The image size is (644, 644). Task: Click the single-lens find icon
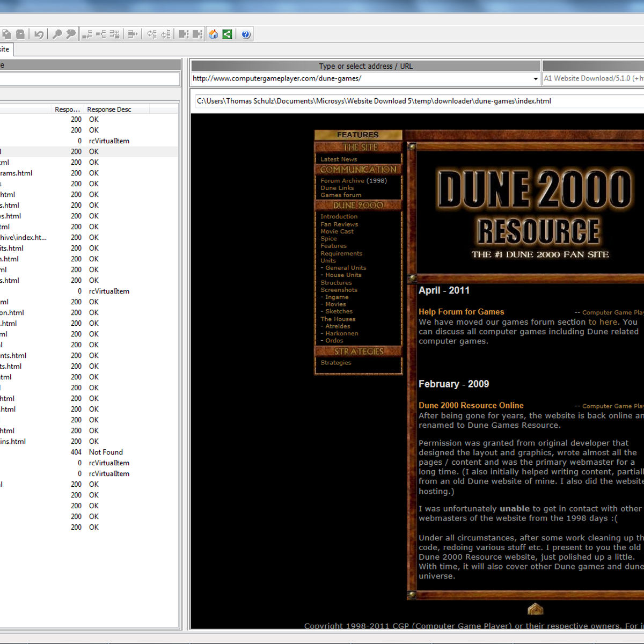[x=57, y=34]
